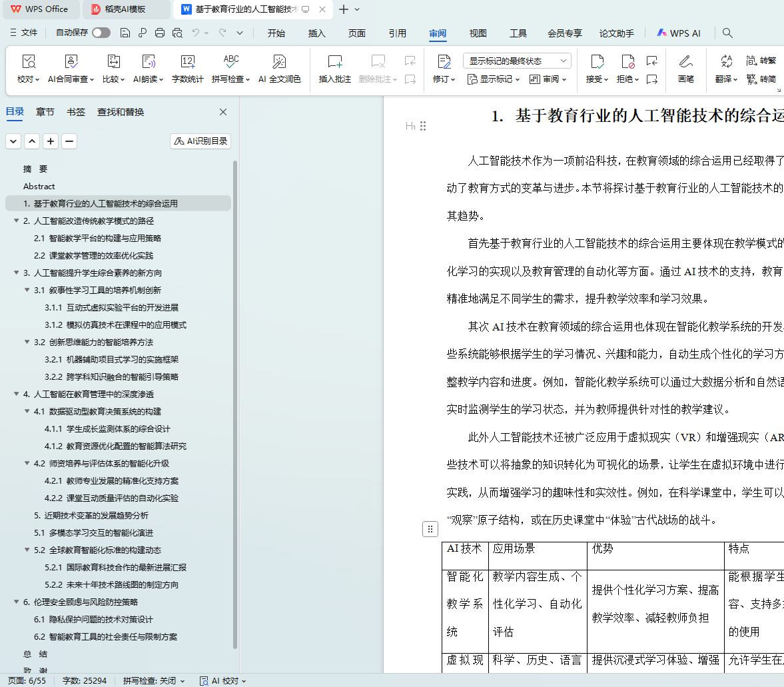Open the 显示标记的最终状态 dropdown

517,61
